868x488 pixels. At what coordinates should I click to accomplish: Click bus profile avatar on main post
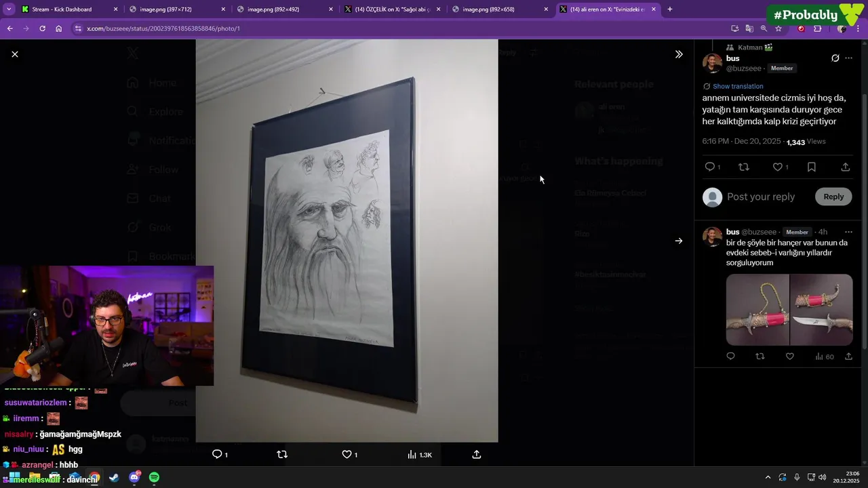(x=712, y=63)
